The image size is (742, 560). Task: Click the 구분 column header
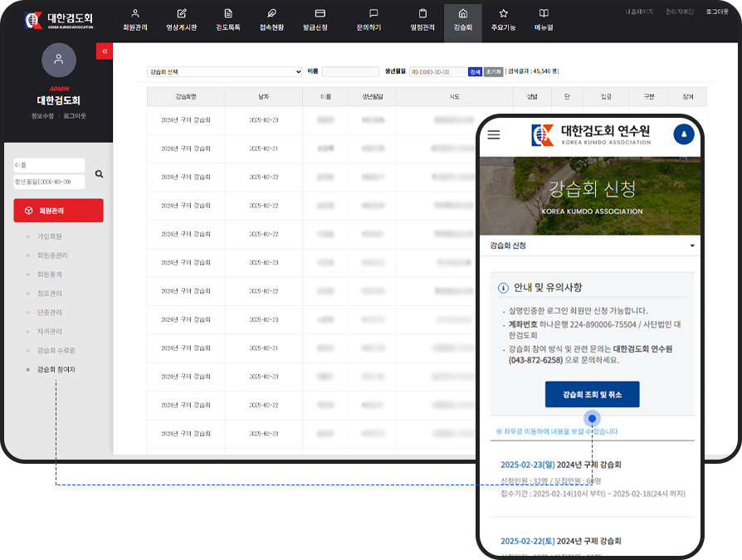coord(649,96)
